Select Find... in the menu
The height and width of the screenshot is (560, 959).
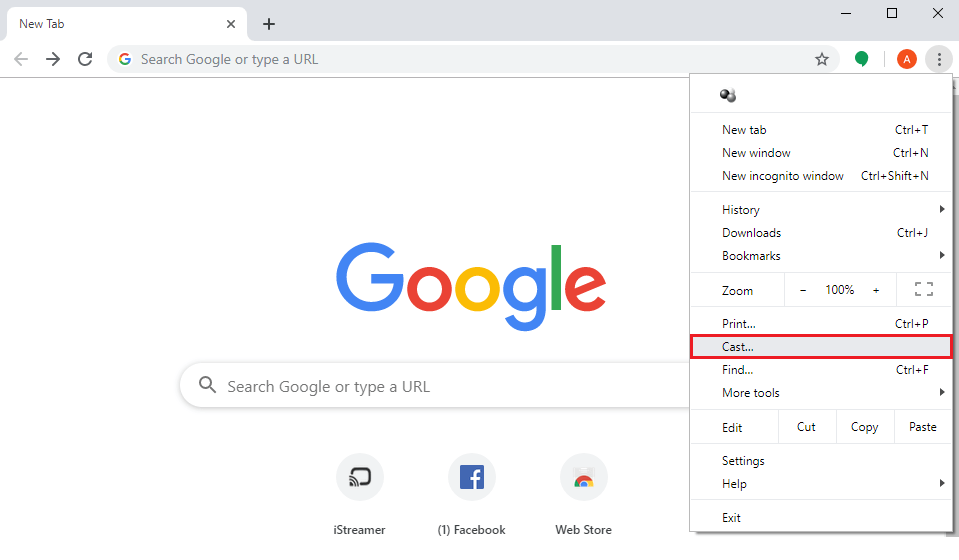821,370
